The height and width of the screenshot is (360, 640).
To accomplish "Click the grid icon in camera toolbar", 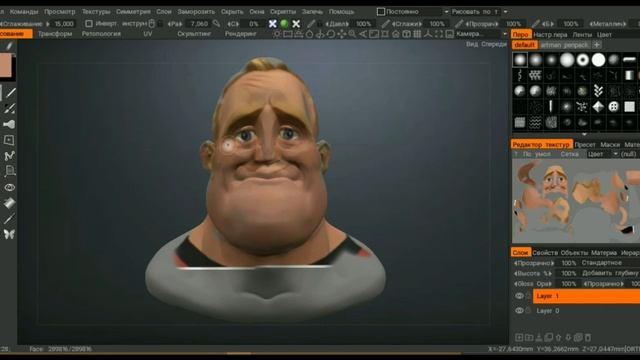I will pyautogui.click(x=417, y=34).
